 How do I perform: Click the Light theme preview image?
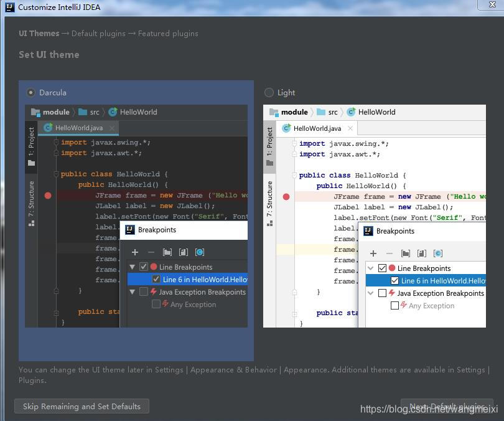(375, 216)
